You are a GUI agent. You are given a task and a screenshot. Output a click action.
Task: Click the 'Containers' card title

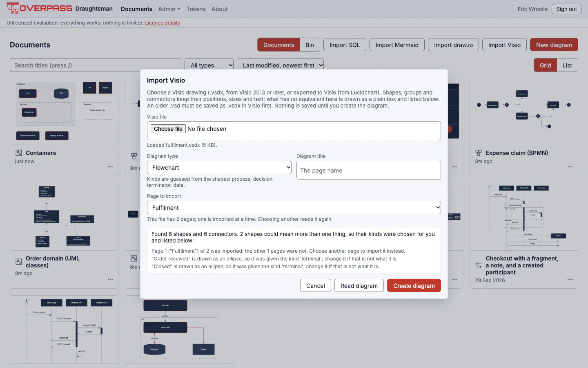[x=41, y=153]
